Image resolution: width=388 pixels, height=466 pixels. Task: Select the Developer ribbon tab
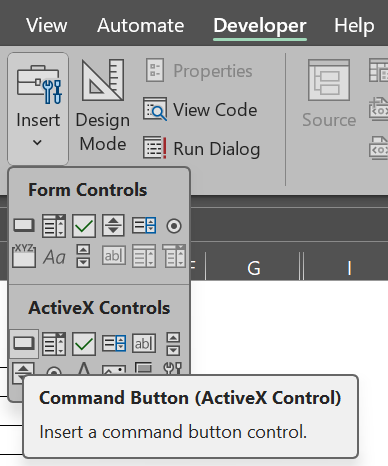pyautogui.click(x=260, y=26)
